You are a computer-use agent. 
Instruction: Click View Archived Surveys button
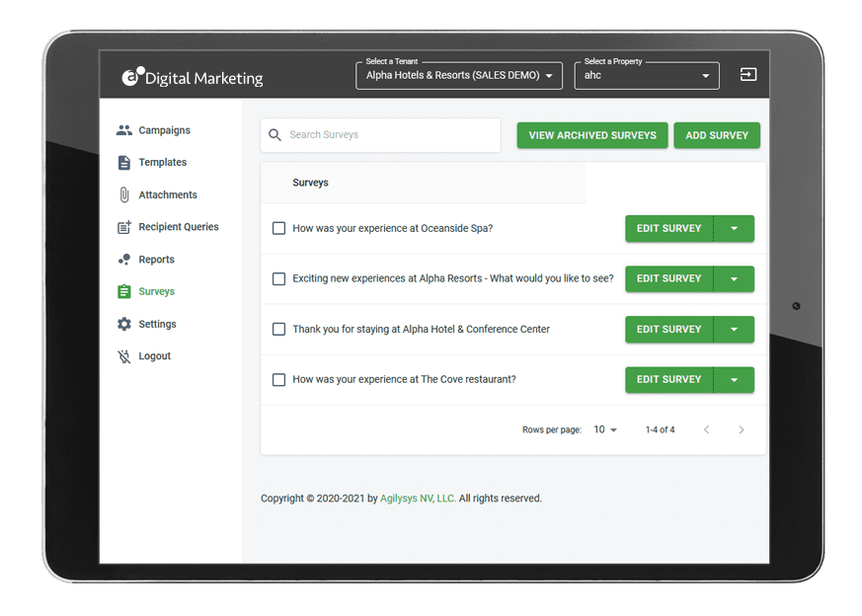[x=592, y=135]
